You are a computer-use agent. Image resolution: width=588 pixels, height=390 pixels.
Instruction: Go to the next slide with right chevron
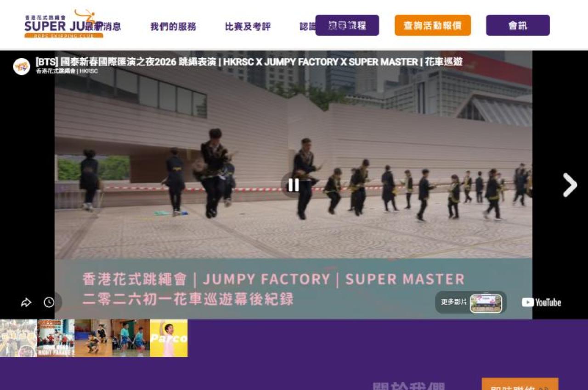(x=570, y=185)
